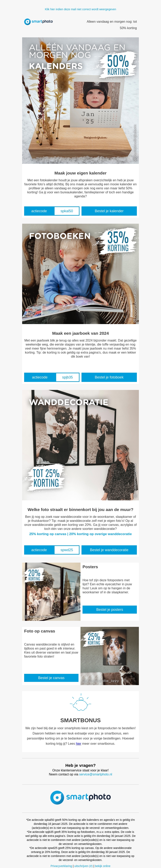Click the fotoboeken toddler reading photo
Viewport: 161px width, 868px height.
(80, 274)
